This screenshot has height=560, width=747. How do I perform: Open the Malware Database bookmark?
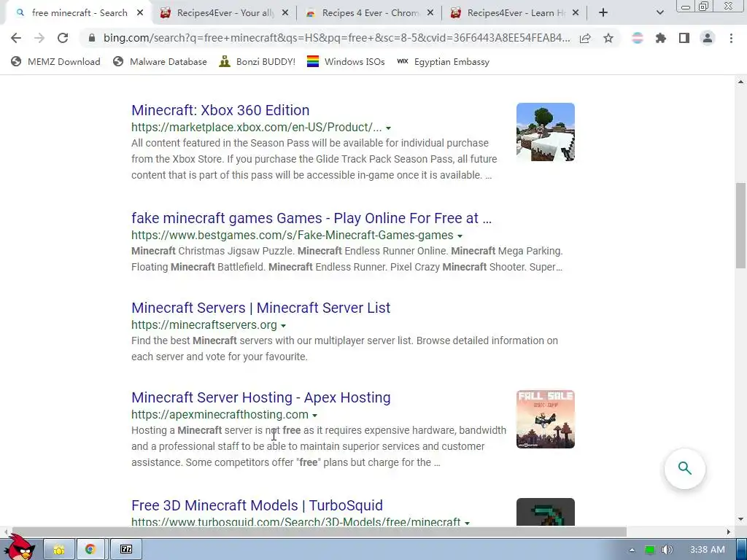coord(160,61)
